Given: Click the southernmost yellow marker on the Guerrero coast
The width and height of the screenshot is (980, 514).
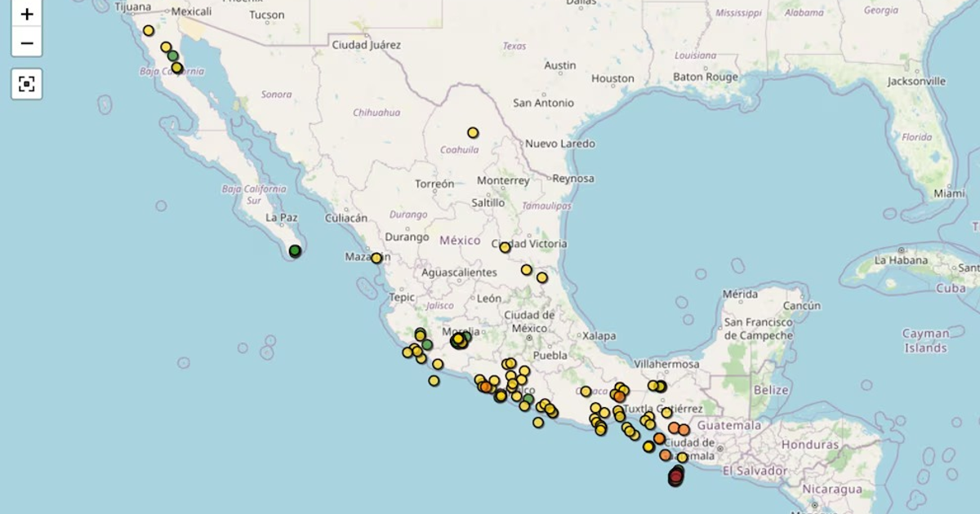Looking at the screenshot, I should click(538, 423).
